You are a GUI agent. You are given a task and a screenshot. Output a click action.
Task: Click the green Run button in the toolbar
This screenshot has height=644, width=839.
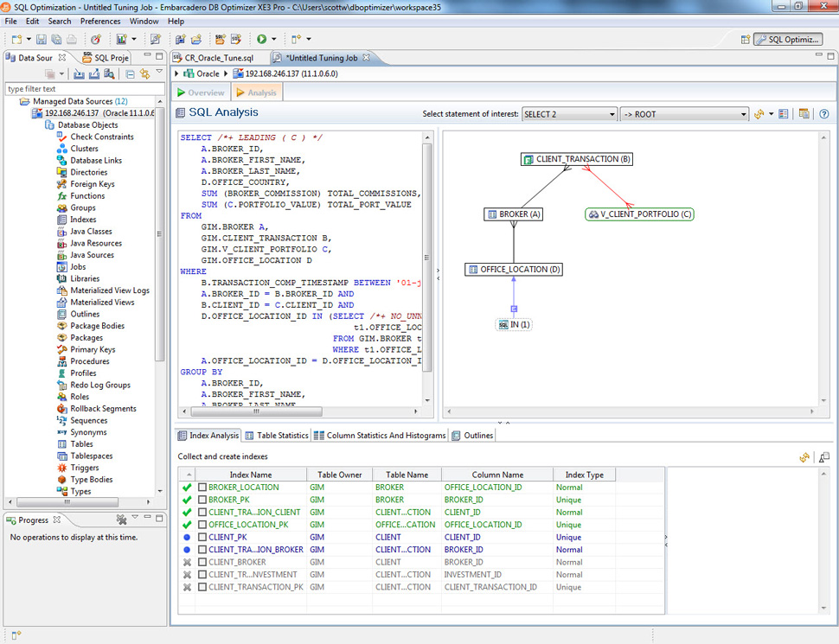(x=262, y=39)
